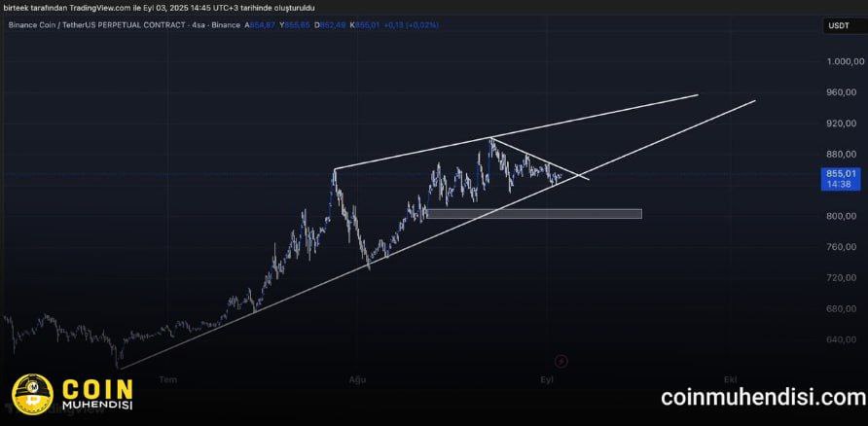The image size is (868, 426).
Task: Click the TradingView.com creation caption text
Action: tap(159, 8)
